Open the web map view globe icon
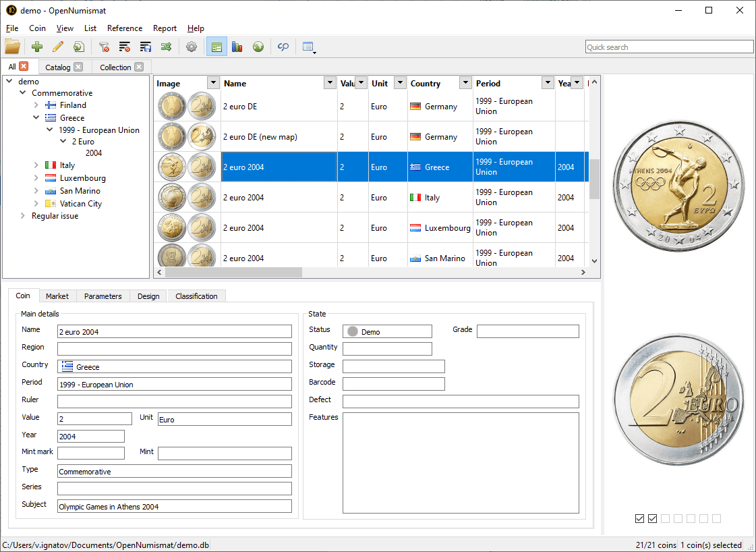The height and width of the screenshot is (552, 756). [258, 47]
